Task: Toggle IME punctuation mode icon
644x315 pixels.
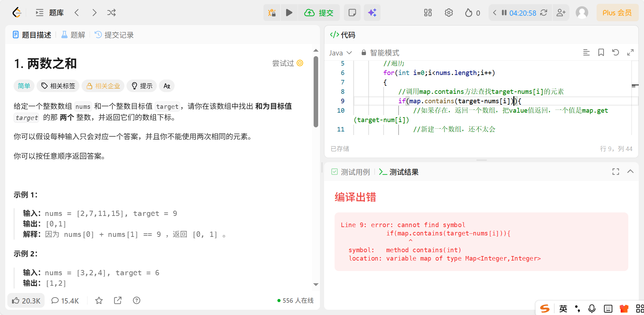Action: click(577, 308)
